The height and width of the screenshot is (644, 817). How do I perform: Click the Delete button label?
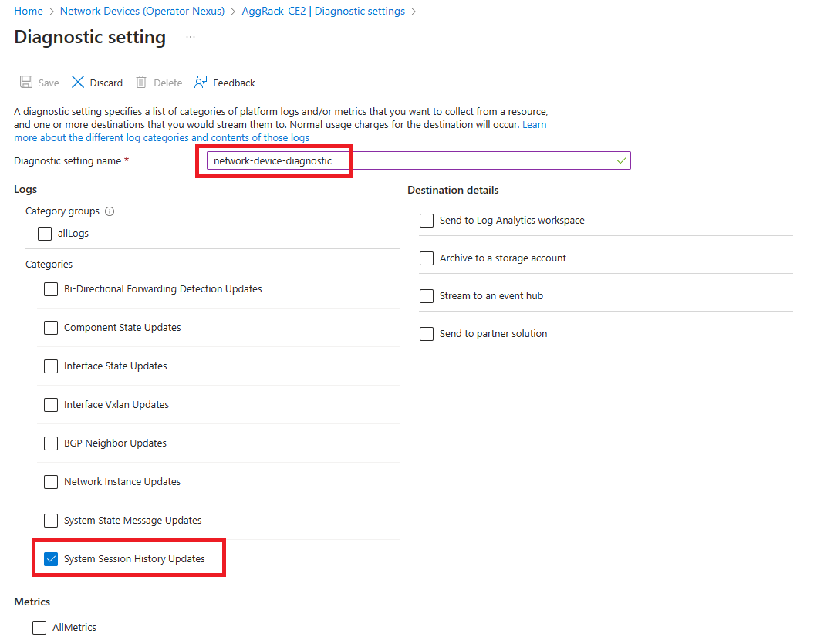(x=167, y=83)
